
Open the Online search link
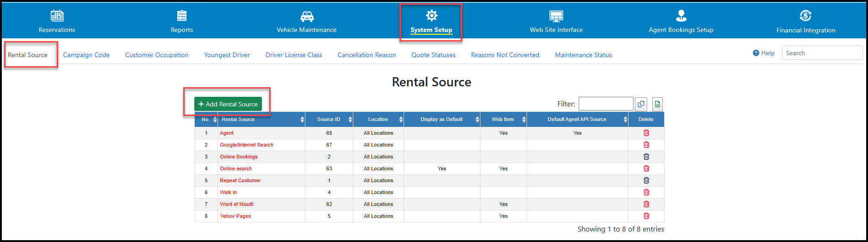point(236,168)
